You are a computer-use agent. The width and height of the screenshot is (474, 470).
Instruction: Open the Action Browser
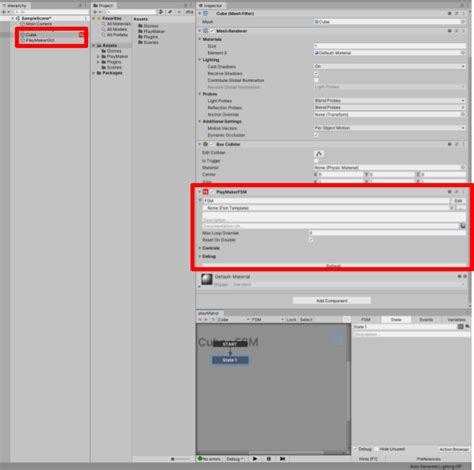(x=454, y=449)
